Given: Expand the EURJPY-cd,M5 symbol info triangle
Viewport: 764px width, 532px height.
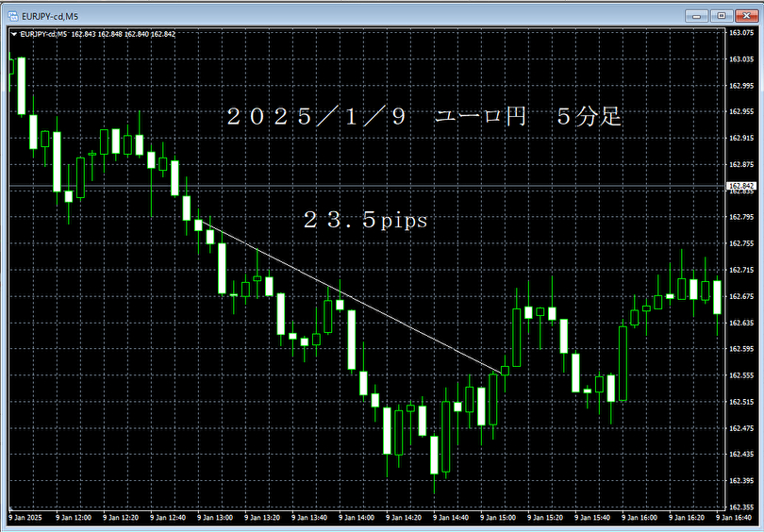Looking at the screenshot, I should (14, 34).
